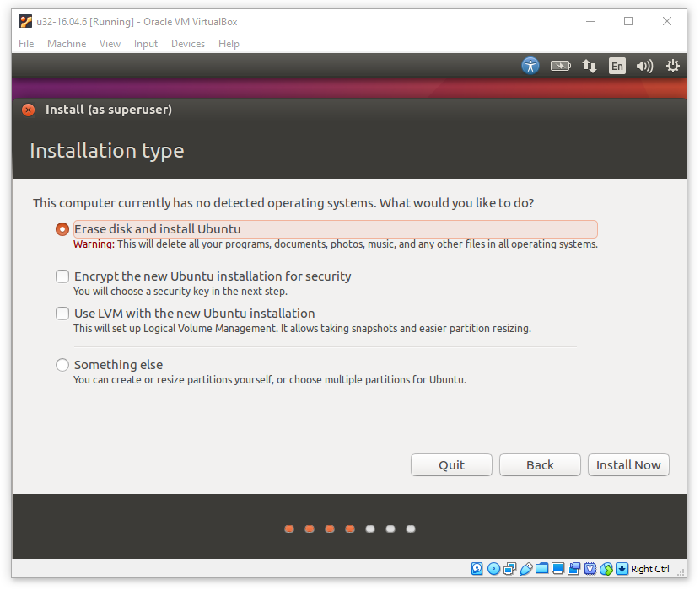Check Use LVM with new installation

(x=62, y=314)
